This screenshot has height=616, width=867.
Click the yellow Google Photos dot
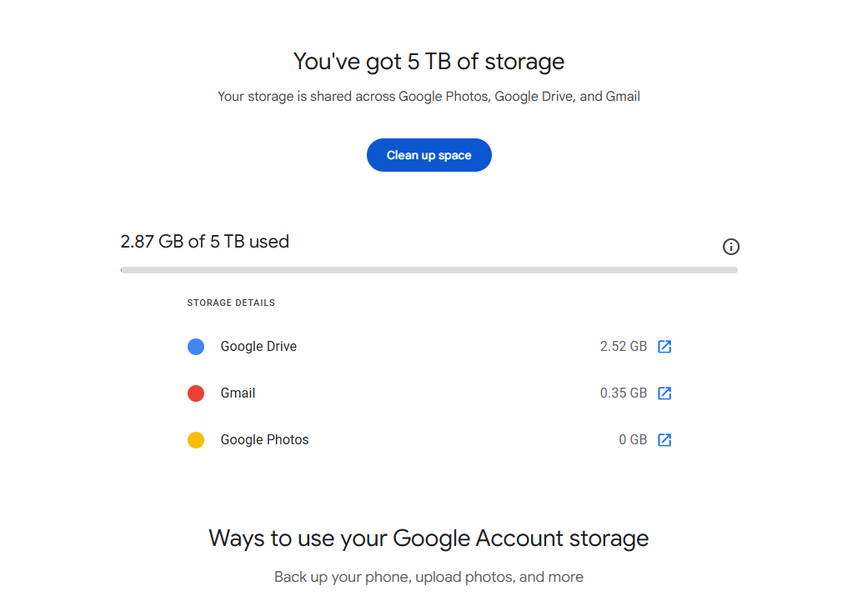tap(196, 439)
